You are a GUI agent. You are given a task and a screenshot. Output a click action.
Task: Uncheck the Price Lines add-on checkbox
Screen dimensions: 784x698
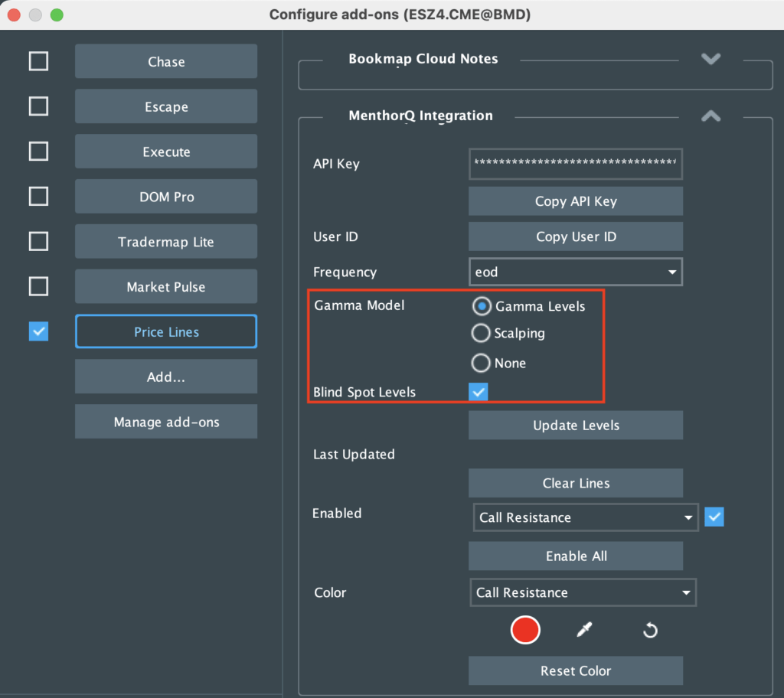tap(38, 331)
